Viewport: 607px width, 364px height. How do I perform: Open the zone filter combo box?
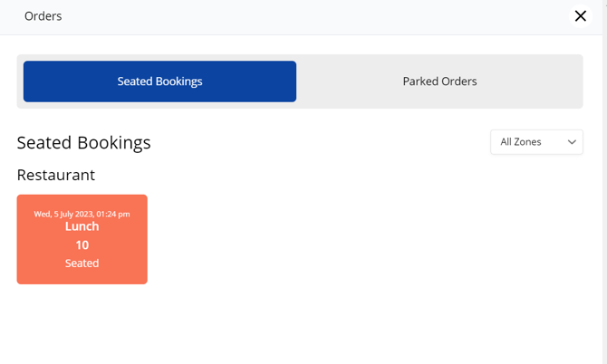pyautogui.click(x=536, y=142)
